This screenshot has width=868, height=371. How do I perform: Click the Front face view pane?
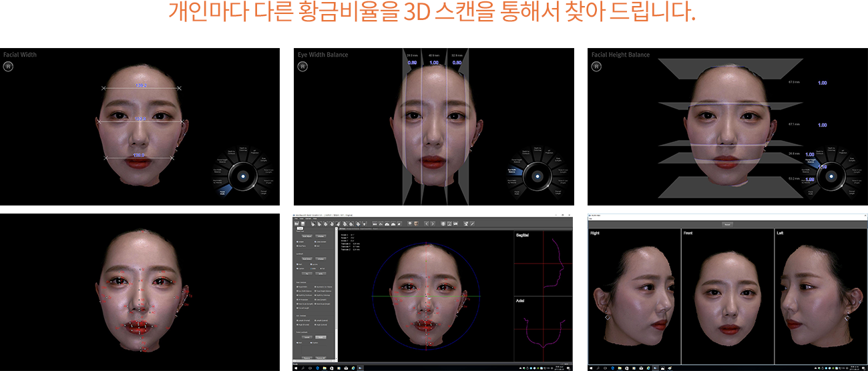point(727,297)
